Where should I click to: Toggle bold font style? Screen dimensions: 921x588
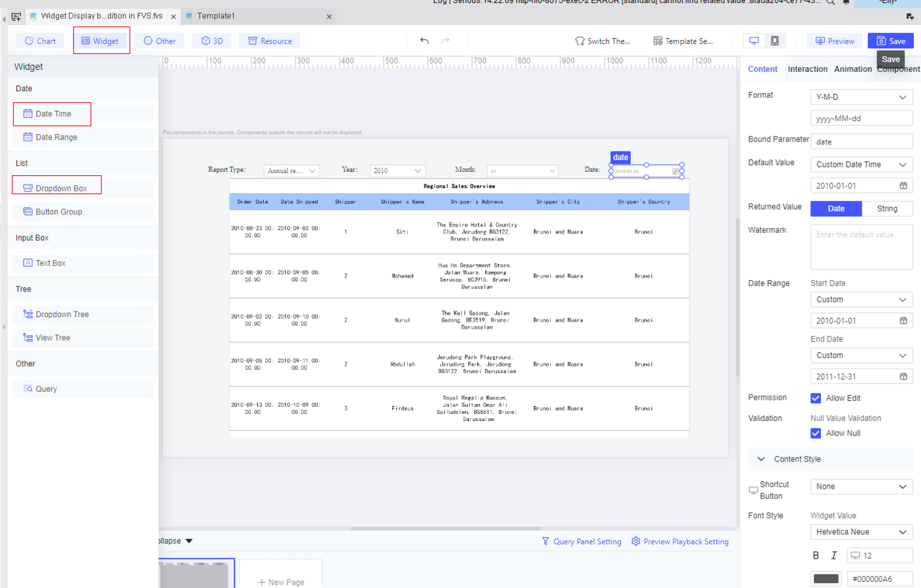(816, 556)
